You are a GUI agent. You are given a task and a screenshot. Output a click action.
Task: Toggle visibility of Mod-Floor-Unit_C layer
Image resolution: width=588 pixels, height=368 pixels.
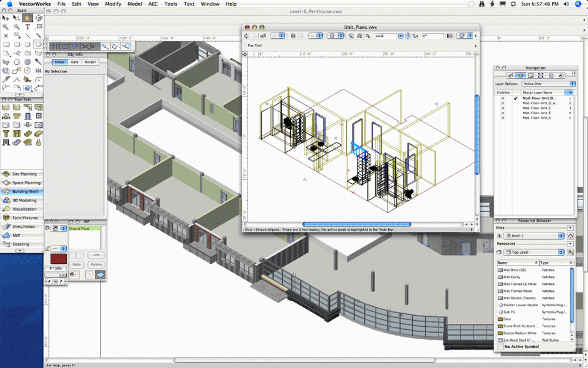[502, 108]
